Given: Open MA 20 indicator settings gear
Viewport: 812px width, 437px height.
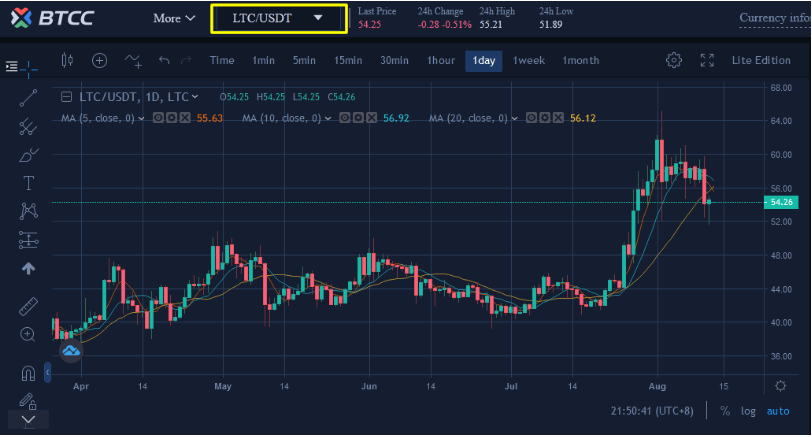Looking at the screenshot, I should point(544,118).
